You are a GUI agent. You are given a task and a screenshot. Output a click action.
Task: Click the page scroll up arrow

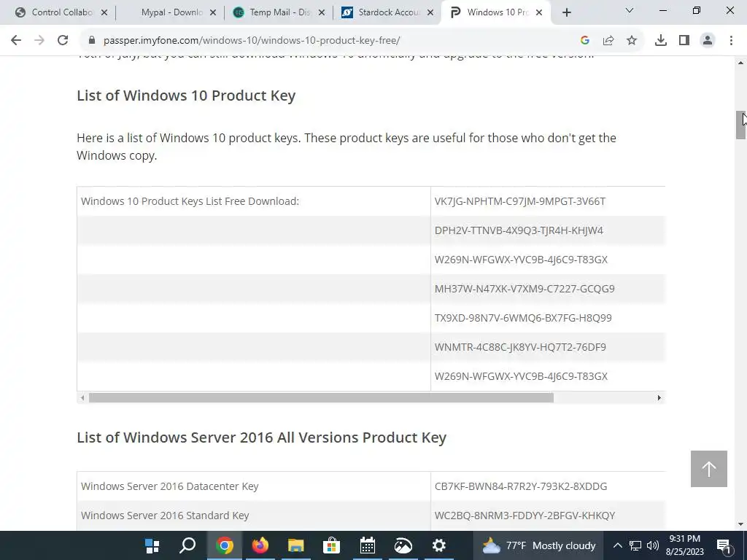(741, 63)
